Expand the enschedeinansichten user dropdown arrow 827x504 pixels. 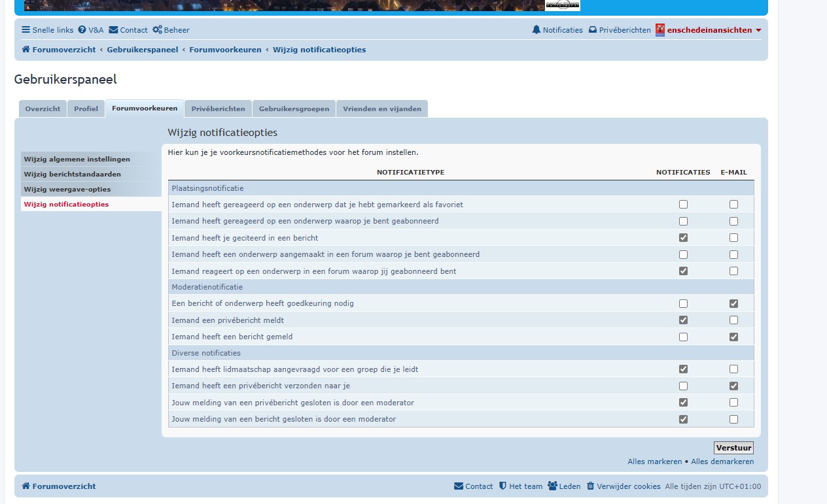click(758, 31)
